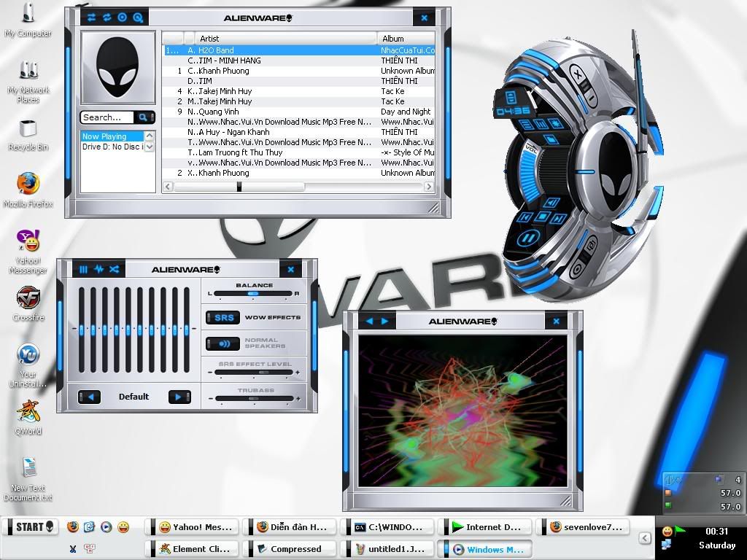The height and width of the screenshot is (560, 747).
Task: Select the New Text Document.txt desktop file
Action: pyautogui.click(x=28, y=479)
